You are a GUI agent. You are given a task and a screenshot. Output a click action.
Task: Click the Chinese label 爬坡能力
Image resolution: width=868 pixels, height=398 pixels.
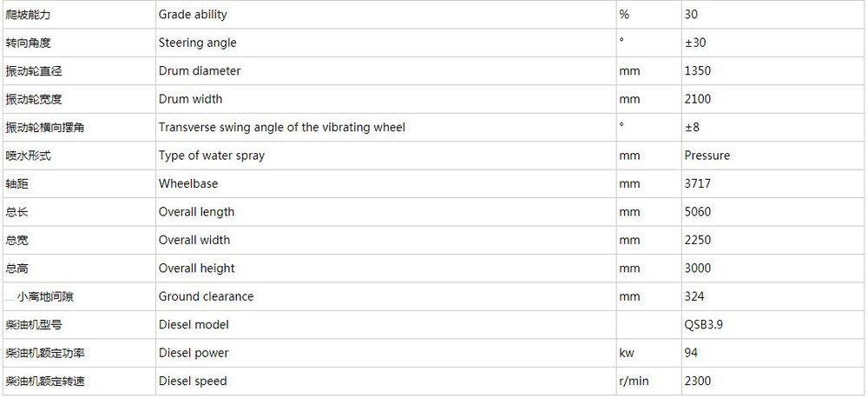(x=28, y=15)
